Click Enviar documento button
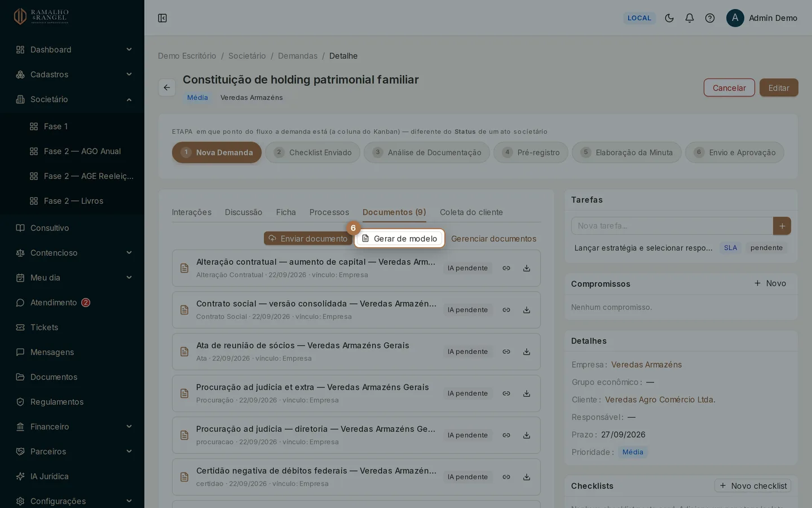 (308, 239)
